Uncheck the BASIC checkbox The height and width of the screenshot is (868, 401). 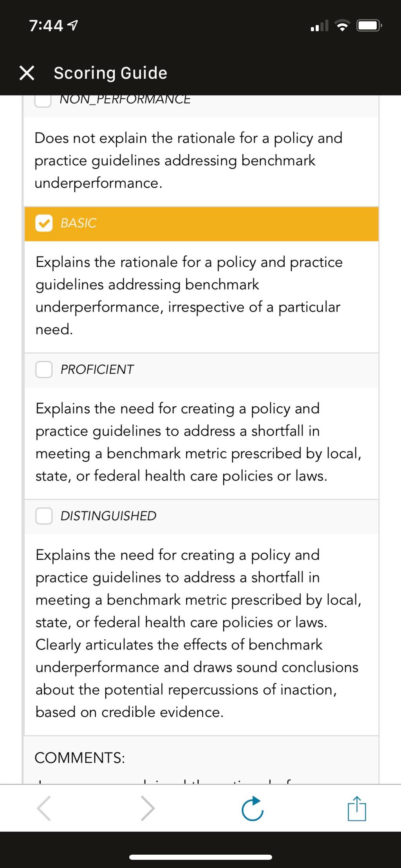(x=44, y=223)
